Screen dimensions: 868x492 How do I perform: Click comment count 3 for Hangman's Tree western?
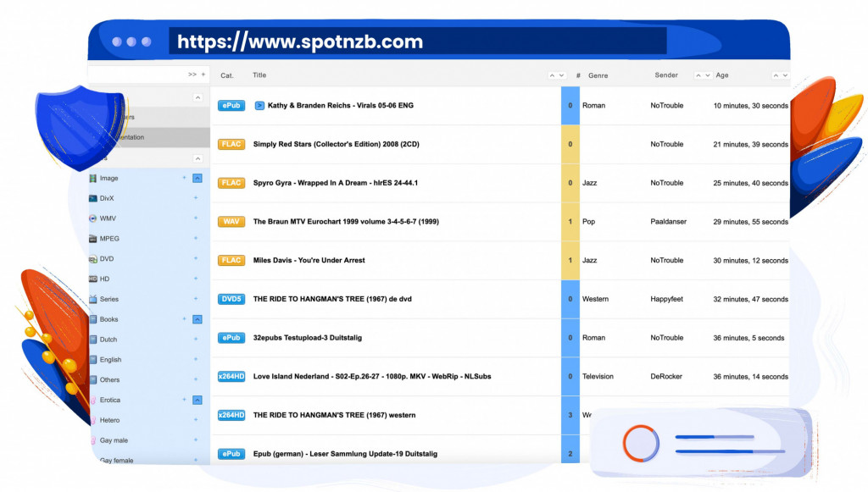coord(570,415)
